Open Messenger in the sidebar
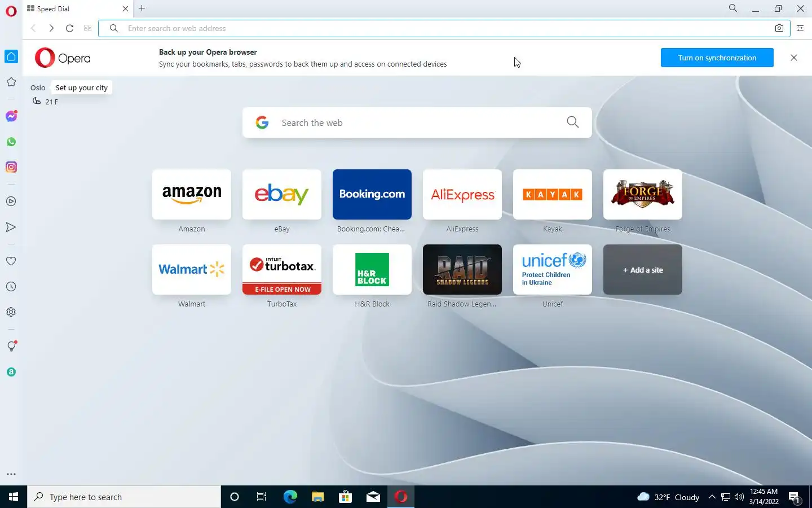812x508 pixels. click(11, 116)
